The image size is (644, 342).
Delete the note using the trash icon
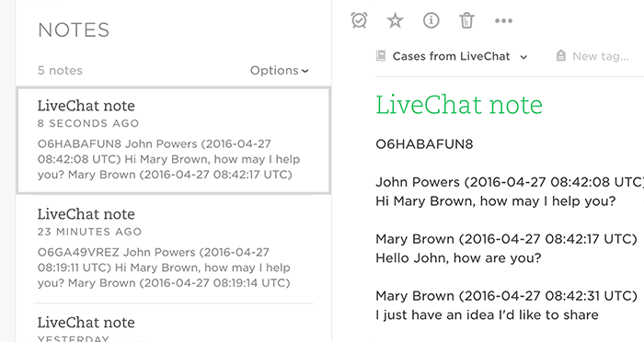click(466, 20)
